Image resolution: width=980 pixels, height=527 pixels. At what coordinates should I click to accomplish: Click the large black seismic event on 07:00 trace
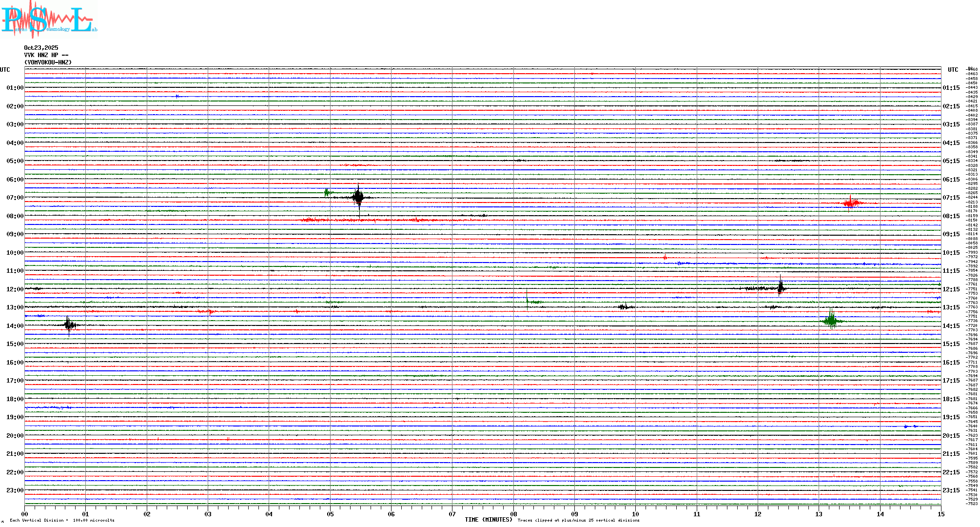(358, 197)
